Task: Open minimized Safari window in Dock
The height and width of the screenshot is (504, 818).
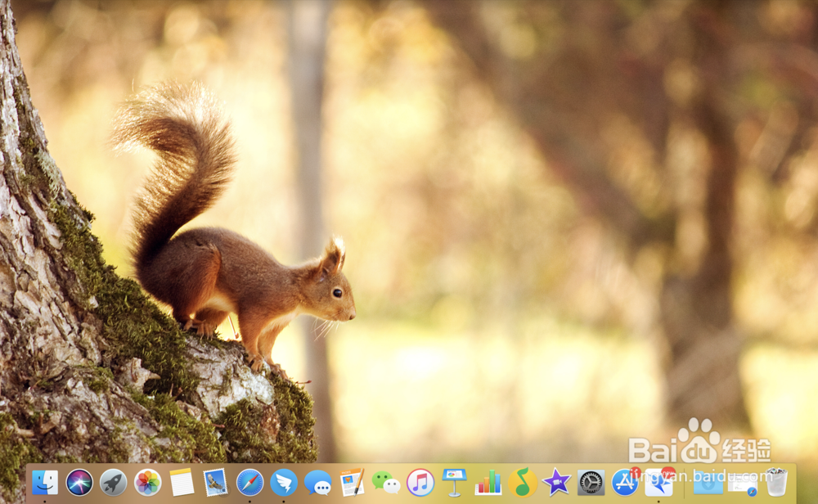Action: point(743,484)
